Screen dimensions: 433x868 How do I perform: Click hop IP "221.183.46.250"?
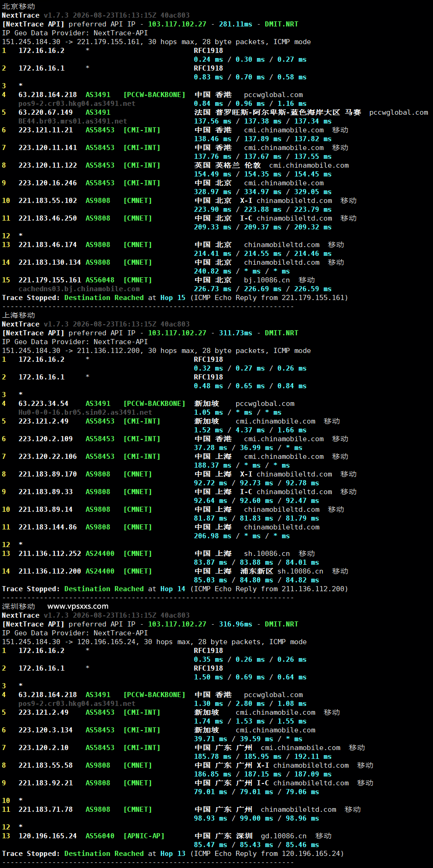tap(48, 218)
